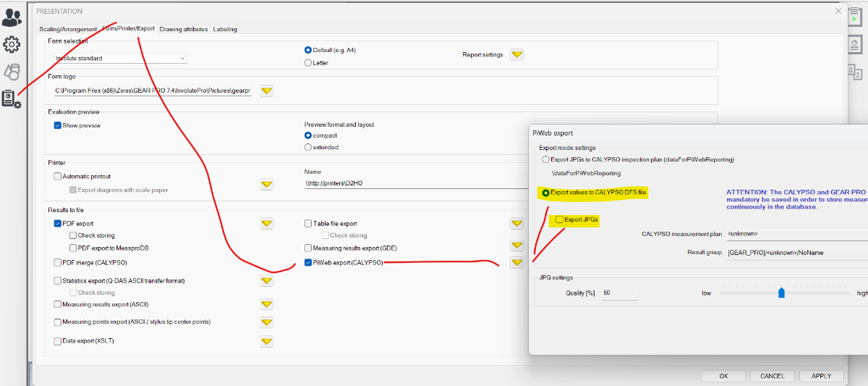The height and width of the screenshot is (386, 868).
Task: Click the single report page icon at right
Action: tap(855, 45)
